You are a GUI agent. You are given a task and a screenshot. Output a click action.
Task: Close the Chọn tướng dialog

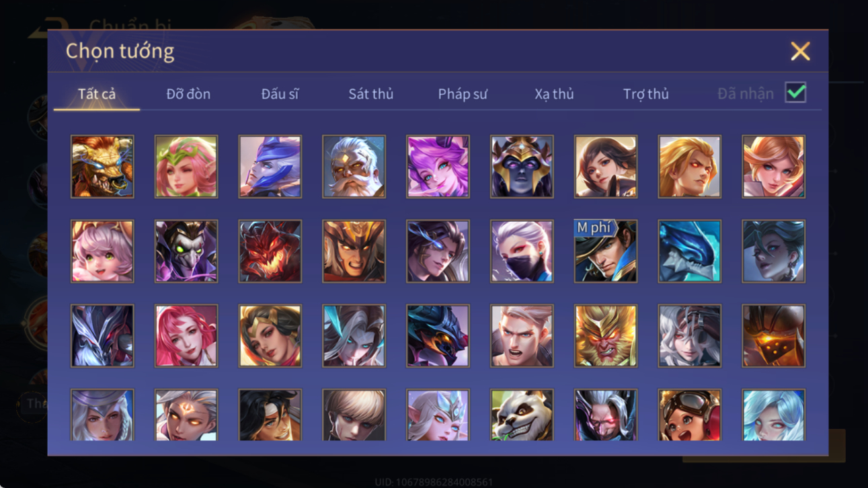point(800,51)
